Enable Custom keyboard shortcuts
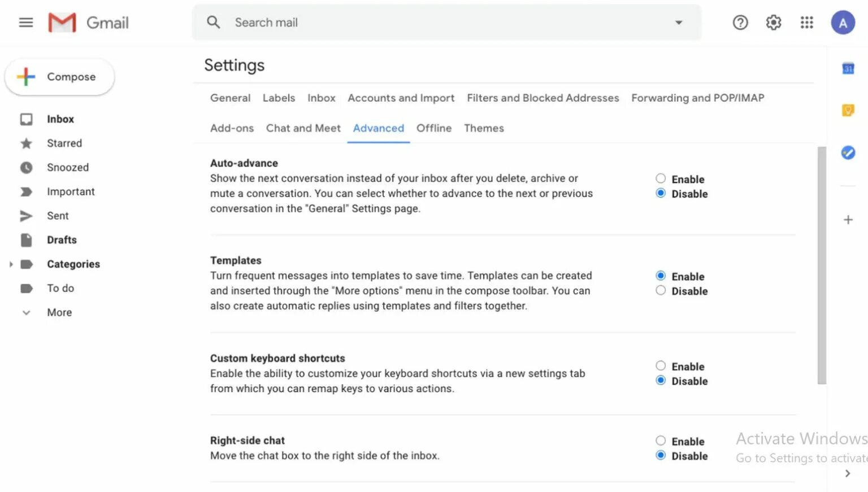 click(x=661, y=365)
